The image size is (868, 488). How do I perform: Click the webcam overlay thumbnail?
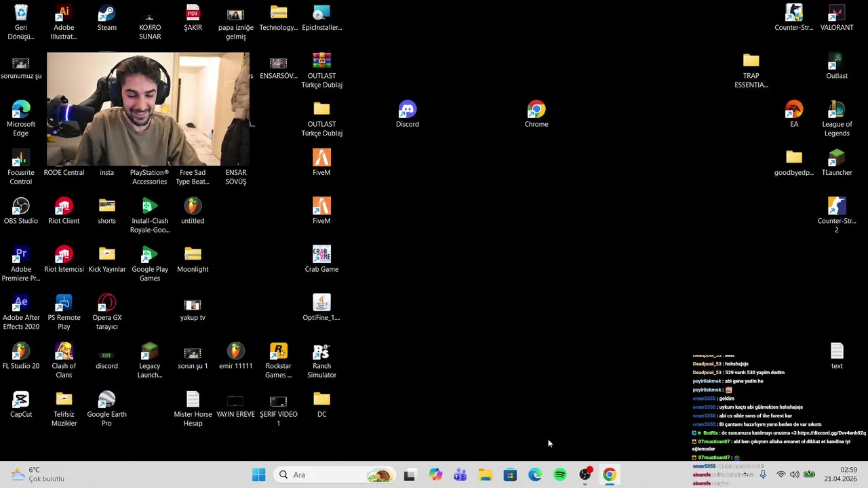coord(148,109)
